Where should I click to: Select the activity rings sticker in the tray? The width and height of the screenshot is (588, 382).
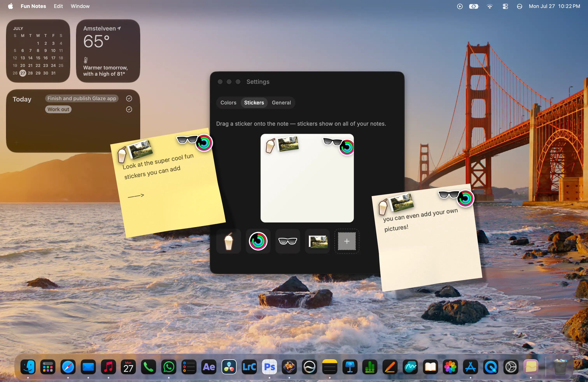(258, 241)
